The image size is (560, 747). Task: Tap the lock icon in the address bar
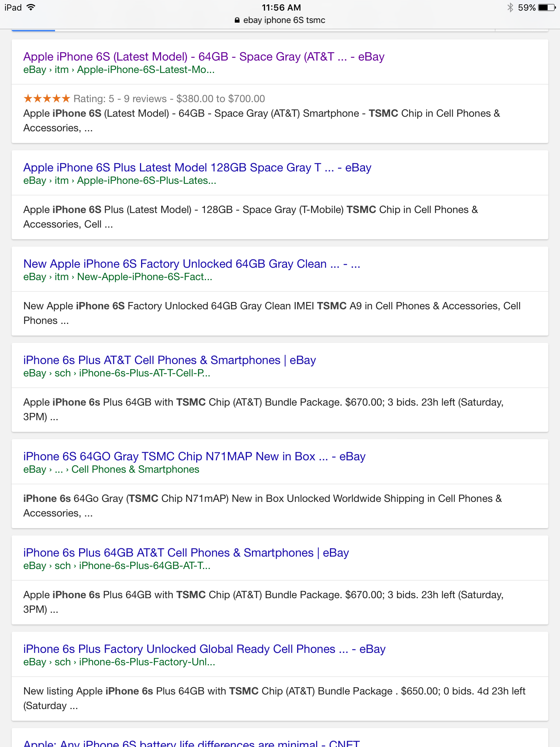coord(237,20)
